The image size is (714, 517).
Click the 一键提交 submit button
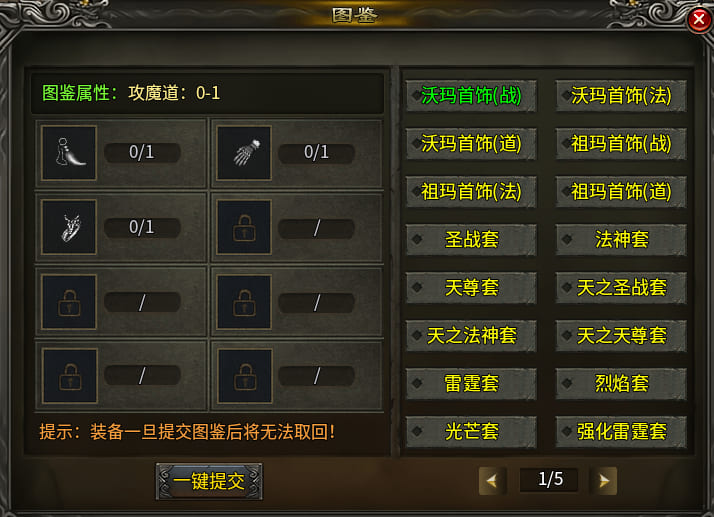209,481
